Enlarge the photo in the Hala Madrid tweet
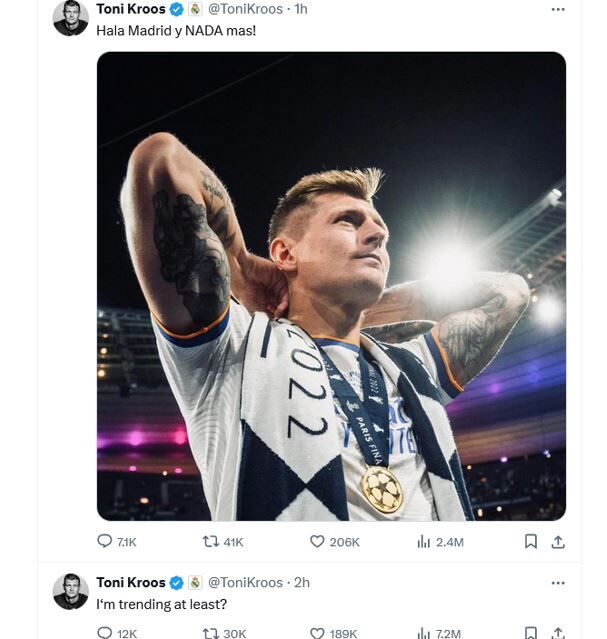 click(331, 286)
